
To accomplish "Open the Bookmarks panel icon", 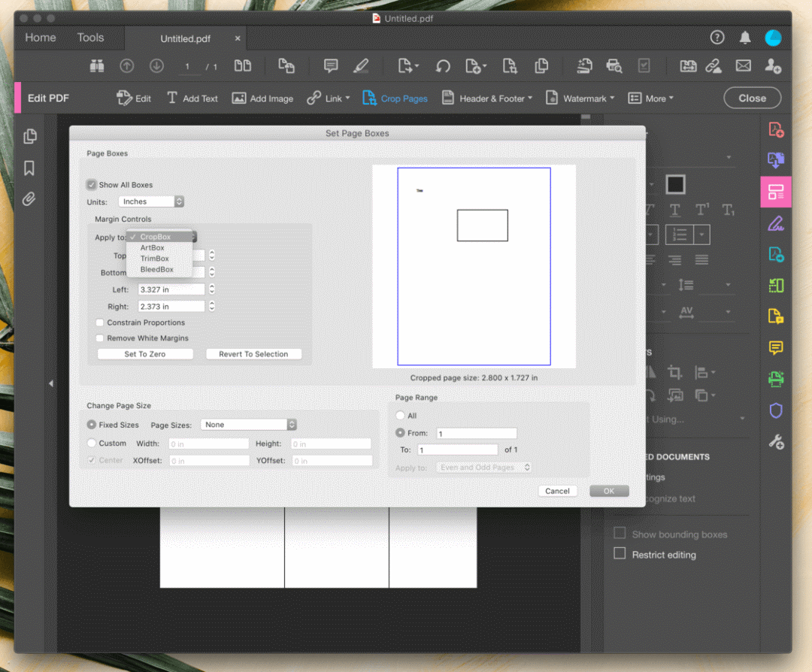I will (29, 168).
